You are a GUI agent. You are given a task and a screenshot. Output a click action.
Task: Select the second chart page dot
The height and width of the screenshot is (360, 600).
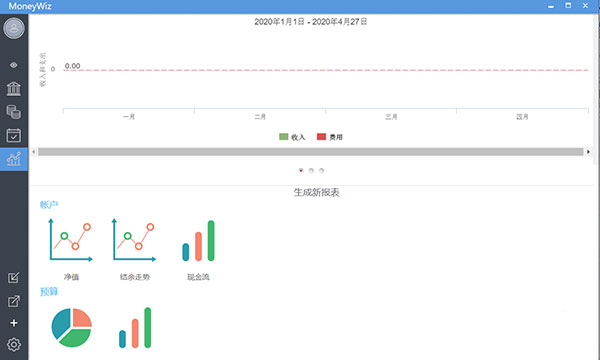(311, 170)
